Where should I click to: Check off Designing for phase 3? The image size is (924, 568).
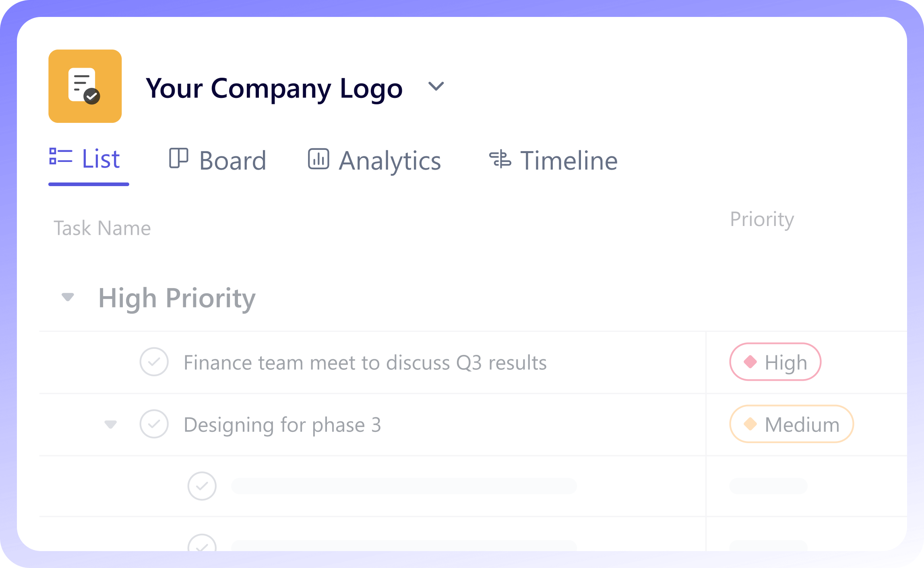(x=154, y=424)
